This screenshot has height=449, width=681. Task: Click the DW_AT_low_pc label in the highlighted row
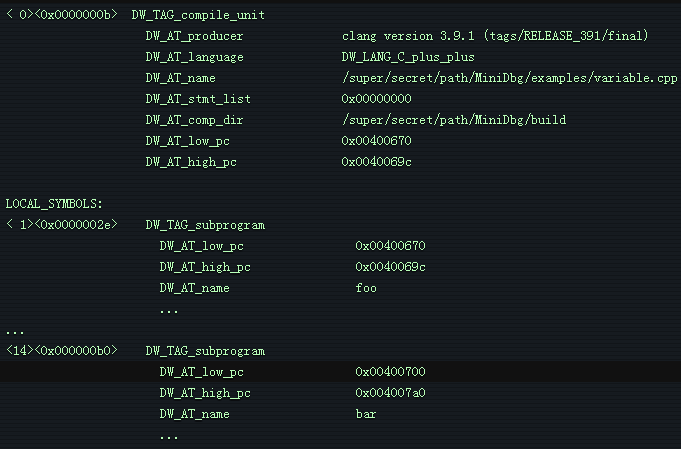click(201, 371)
